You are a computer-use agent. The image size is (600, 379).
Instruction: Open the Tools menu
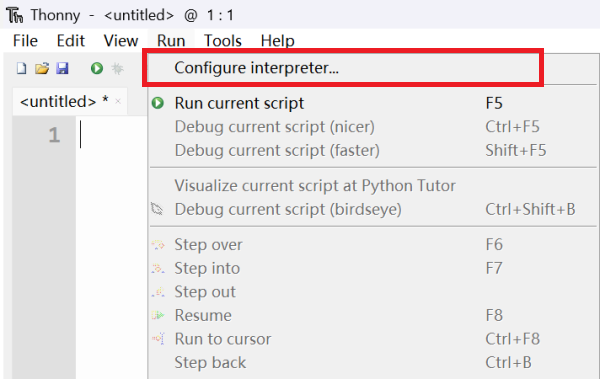tap(223, 41)
